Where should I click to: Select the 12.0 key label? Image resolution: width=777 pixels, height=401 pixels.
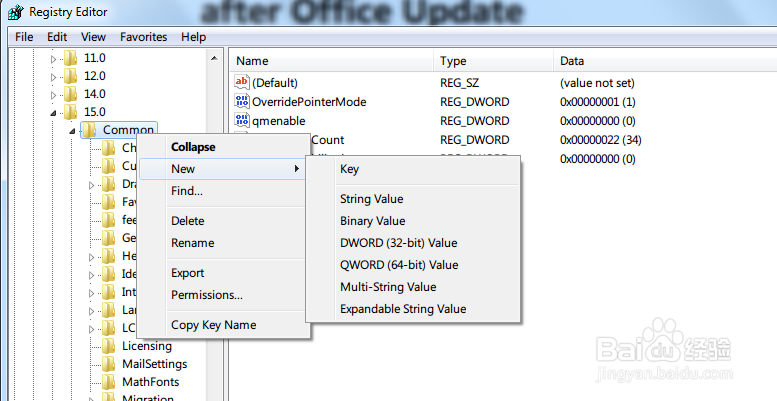click(95, 76)
